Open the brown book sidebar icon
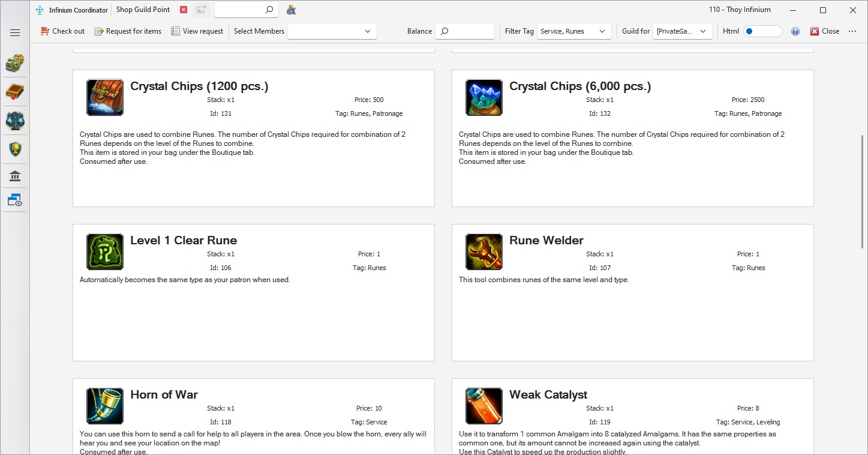Image resolution: width=868 pixels, height=455 pixels. [15, 92]
